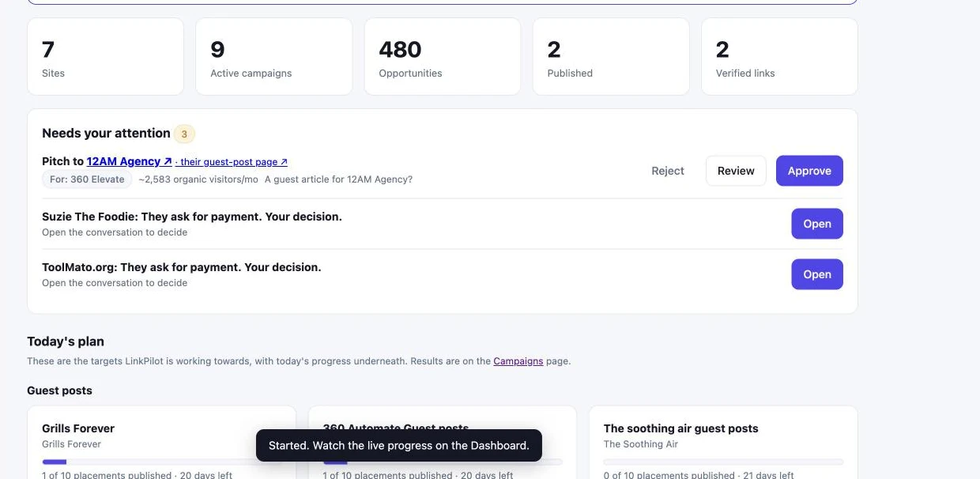
Task: Follow the Campaigns page link
Action: pos(518,361)
